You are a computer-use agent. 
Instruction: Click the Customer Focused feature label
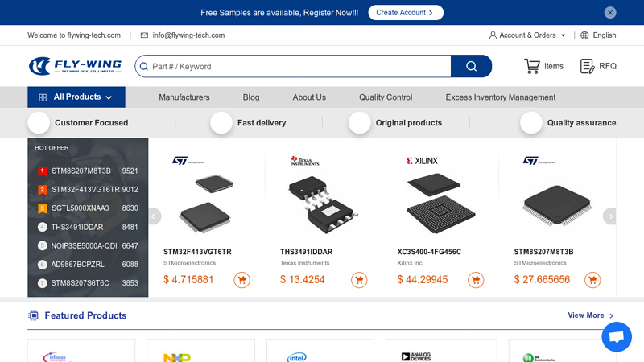click(91, 123)
